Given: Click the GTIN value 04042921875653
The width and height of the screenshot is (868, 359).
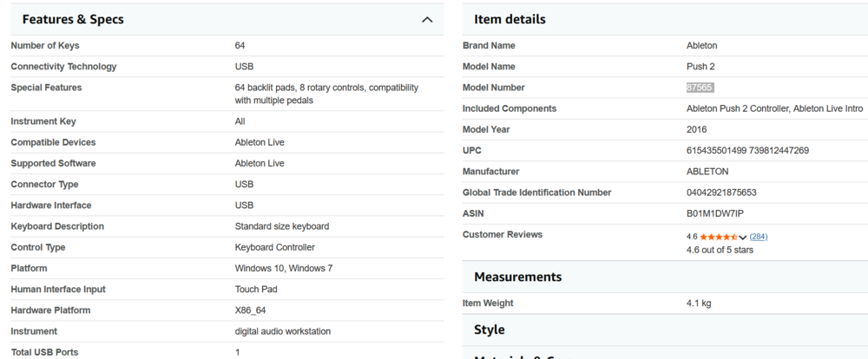Looking at the screenshot, I should coord(721,193).
